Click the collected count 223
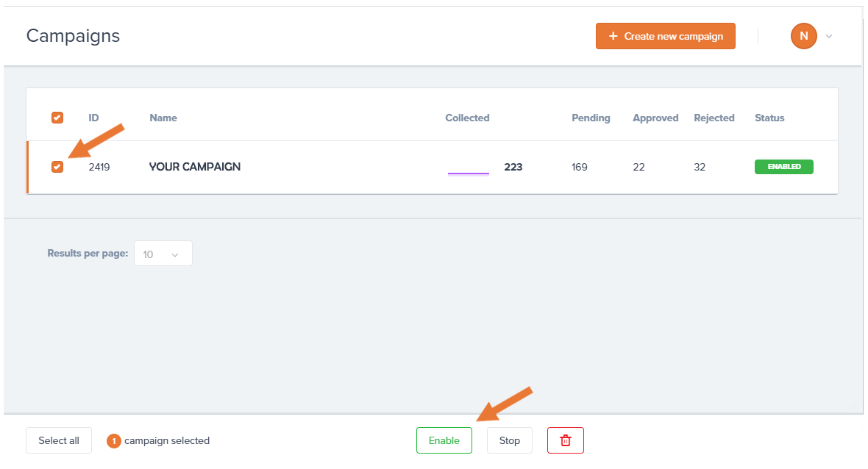This screenshot has height=469, width=868. click(x=513, y=167)
